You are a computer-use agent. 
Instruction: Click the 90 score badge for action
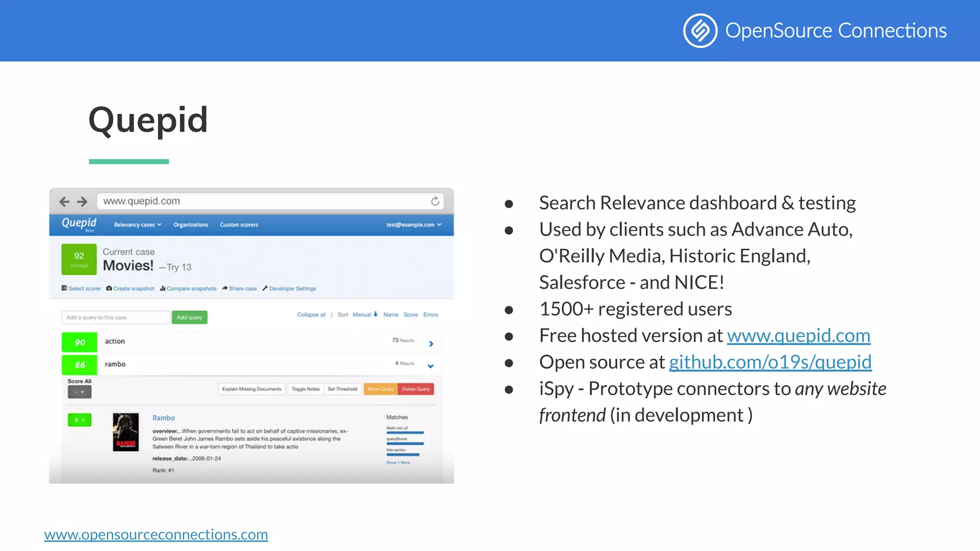(79, 342)
